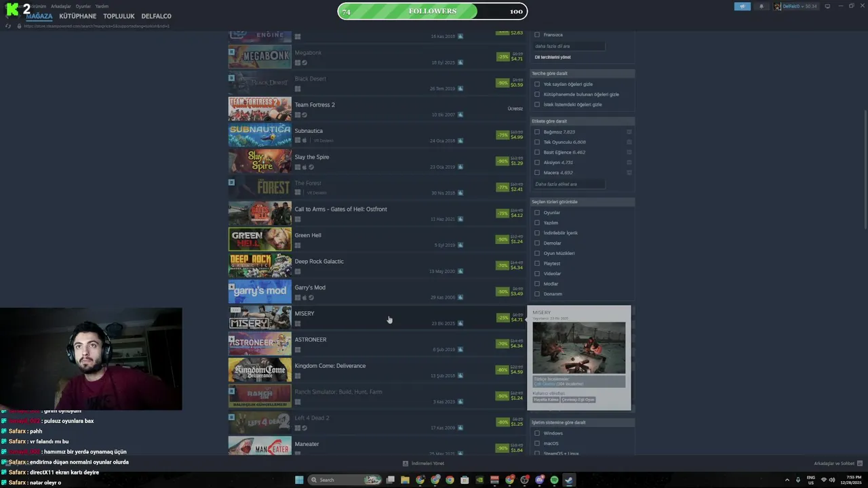Click the 'Daha fazla etiket ara' field

click(568, 184)
